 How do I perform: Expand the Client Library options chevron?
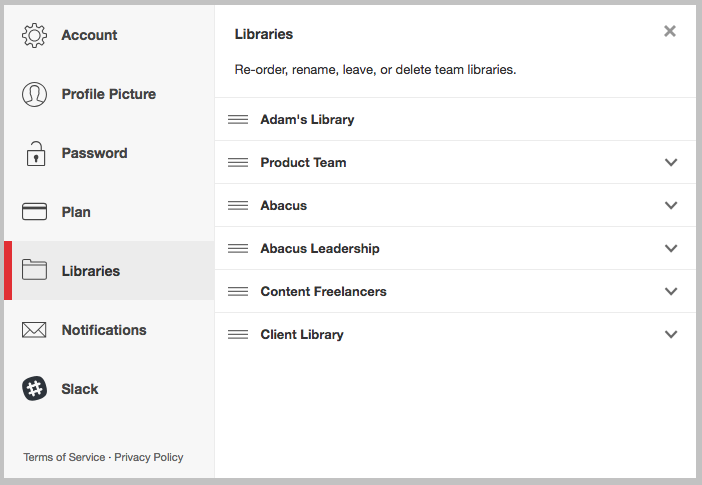671,335
